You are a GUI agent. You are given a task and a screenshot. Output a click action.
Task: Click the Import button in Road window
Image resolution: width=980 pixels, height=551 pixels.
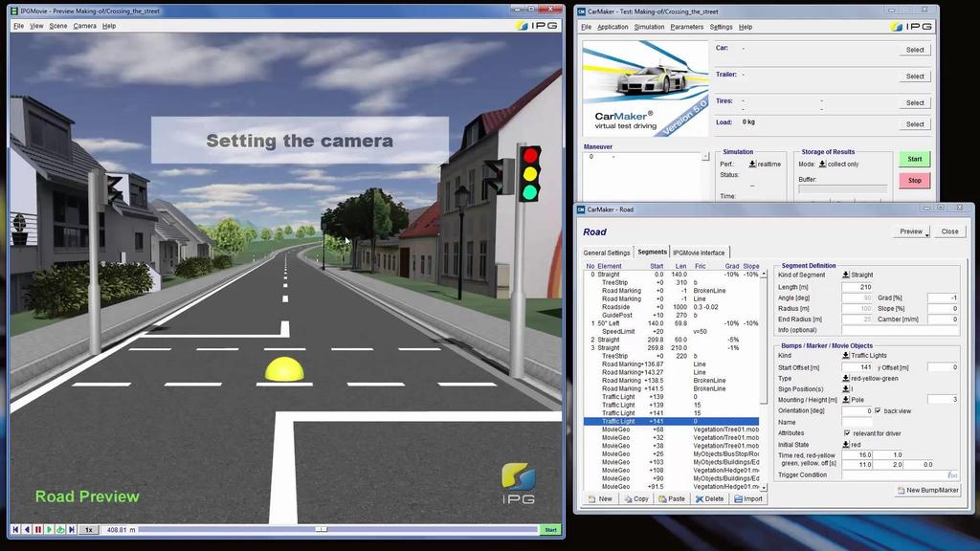748,498
